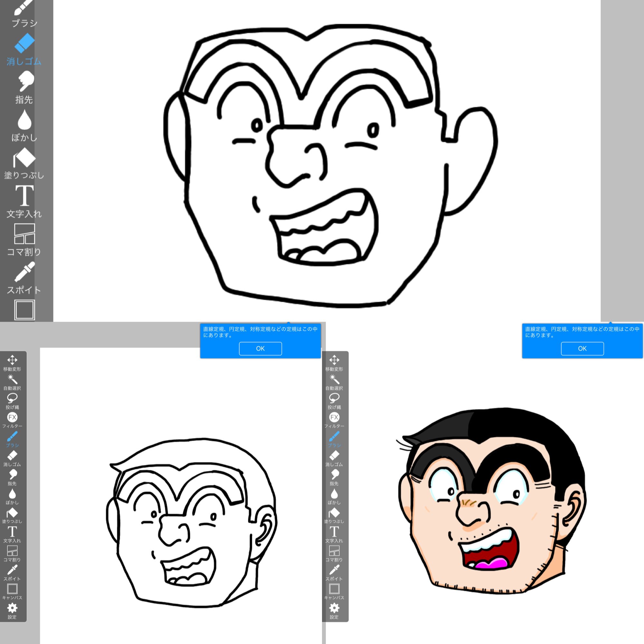Select the Blur (ぼかし) tool in large thick-line sketch panel
644x644 pixels.
pos(24,126)
